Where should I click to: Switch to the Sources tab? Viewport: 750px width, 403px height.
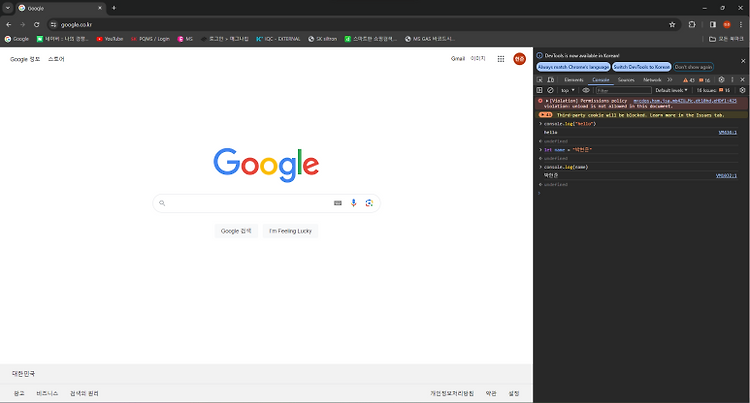point(626,80)
